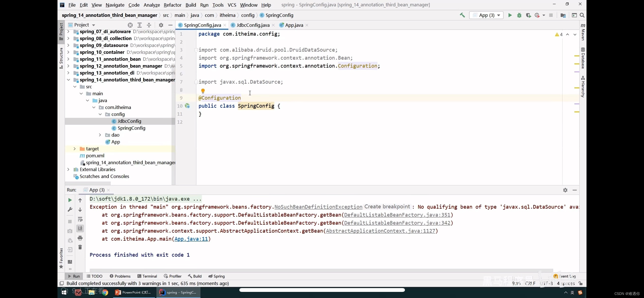
Task: Expand the dao package folder
Action: 100,135
